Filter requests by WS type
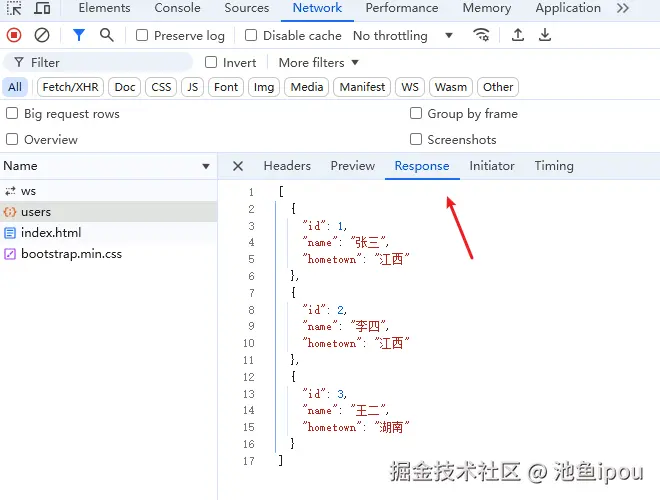 [410, 87]
